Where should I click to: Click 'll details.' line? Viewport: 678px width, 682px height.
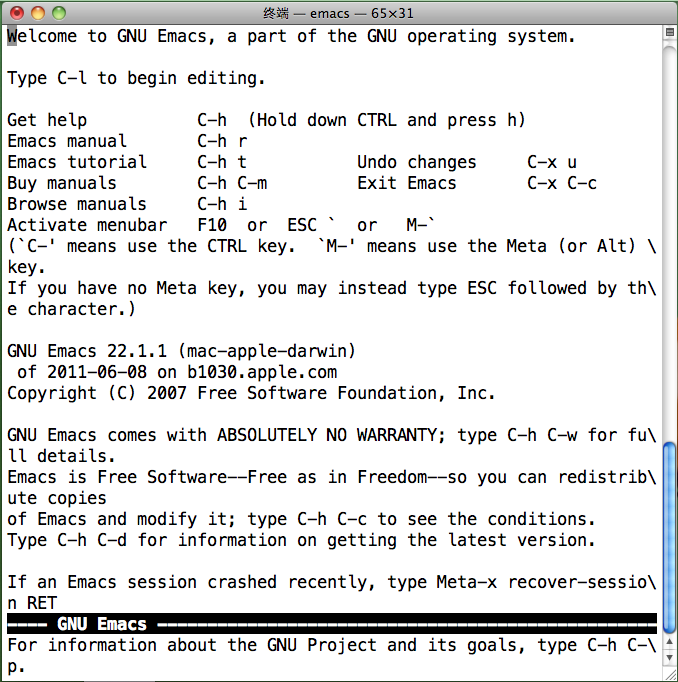tap(61, 456)
